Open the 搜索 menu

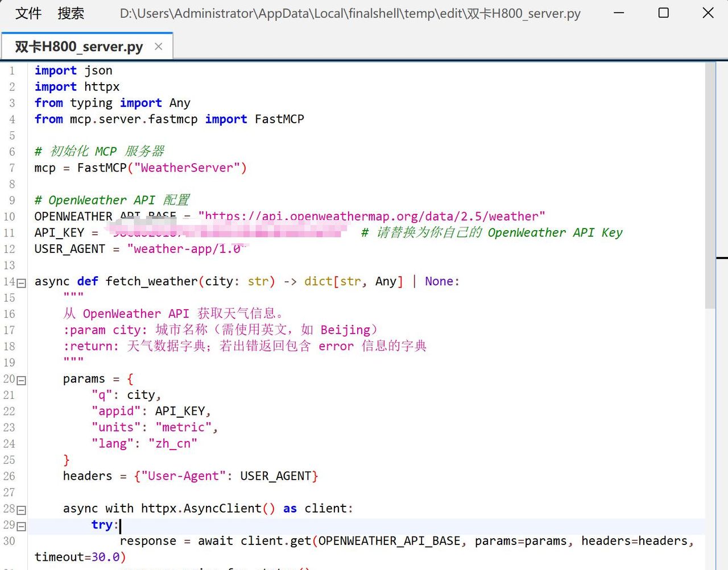pos(71,13)
